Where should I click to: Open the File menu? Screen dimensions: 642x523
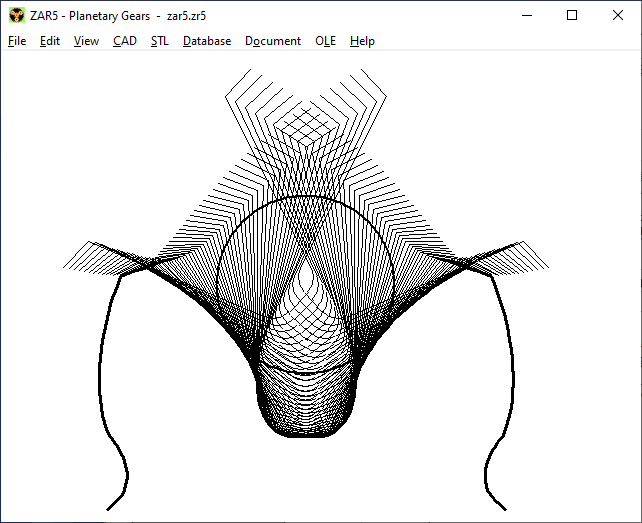click(17, 41)
